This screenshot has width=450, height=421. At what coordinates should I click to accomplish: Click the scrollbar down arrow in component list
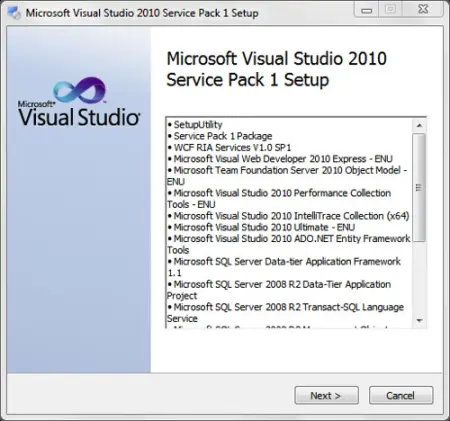coord(419,320)
